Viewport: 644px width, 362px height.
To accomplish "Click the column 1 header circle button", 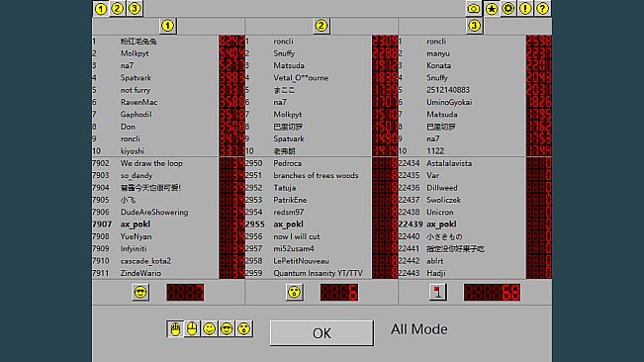I will tap(167, 26).
